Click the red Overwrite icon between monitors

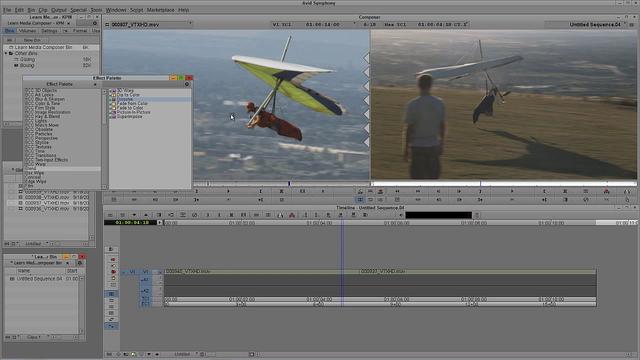380,191
